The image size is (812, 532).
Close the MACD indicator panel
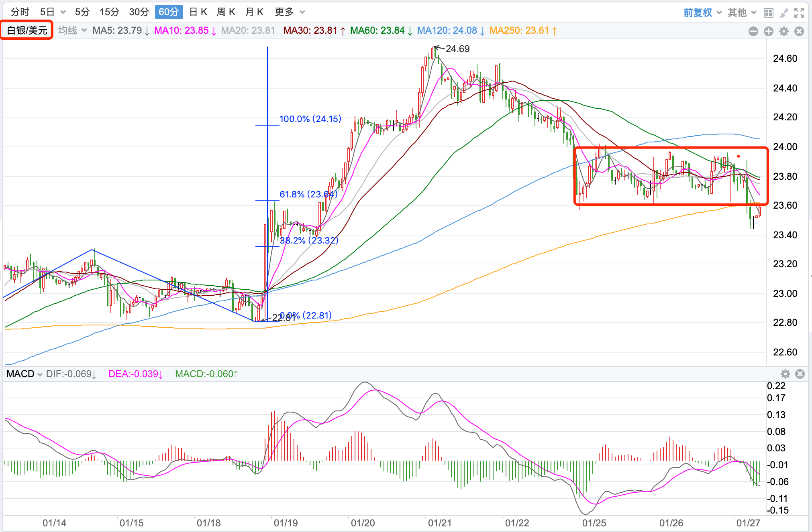tap(800, 374)
